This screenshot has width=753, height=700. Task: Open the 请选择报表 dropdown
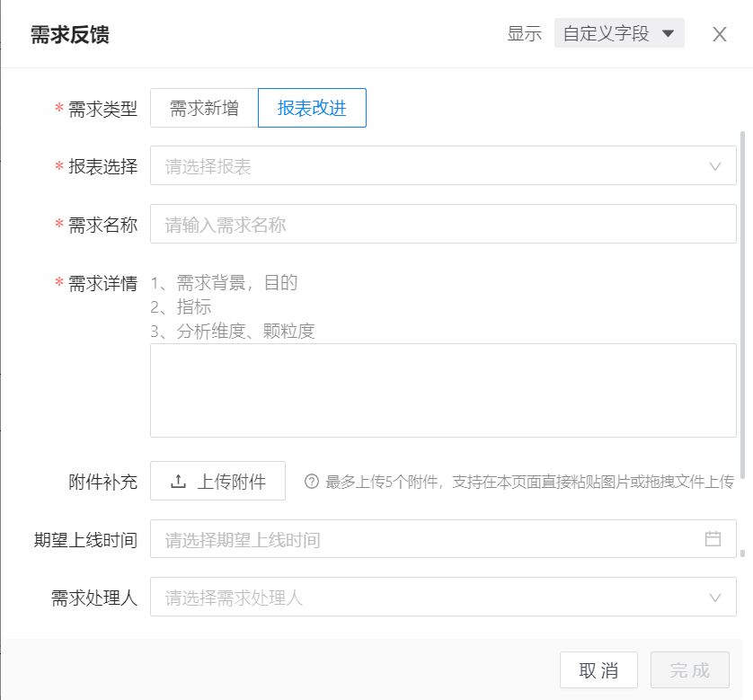click(431, 166)
